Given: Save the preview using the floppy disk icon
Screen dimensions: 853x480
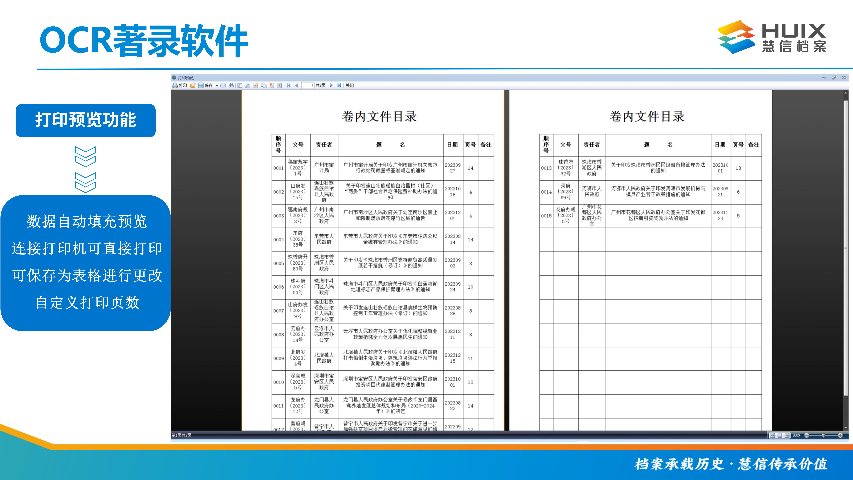Looking at the screenshot, I should click(x=201, y=85).
